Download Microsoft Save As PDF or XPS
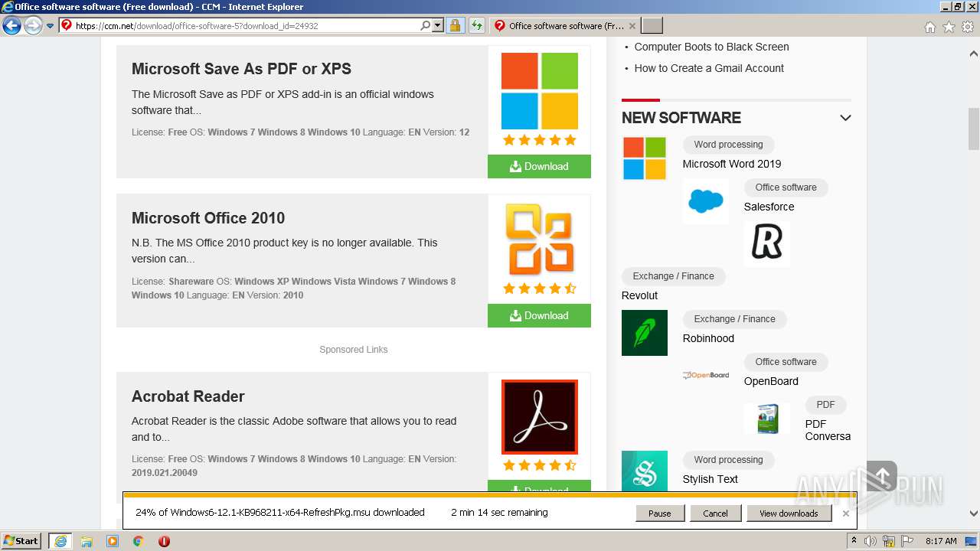Viewport: 980px width, 551px height. point(539,166)
